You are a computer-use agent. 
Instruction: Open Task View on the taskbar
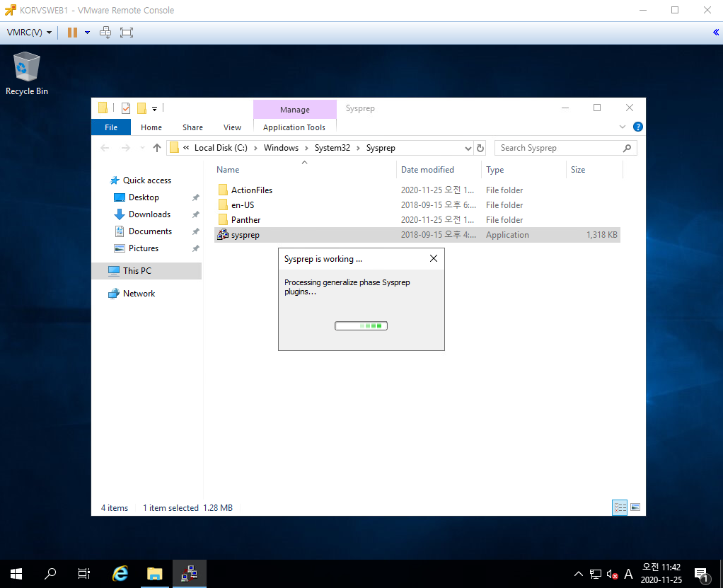(x=84, y=574)
